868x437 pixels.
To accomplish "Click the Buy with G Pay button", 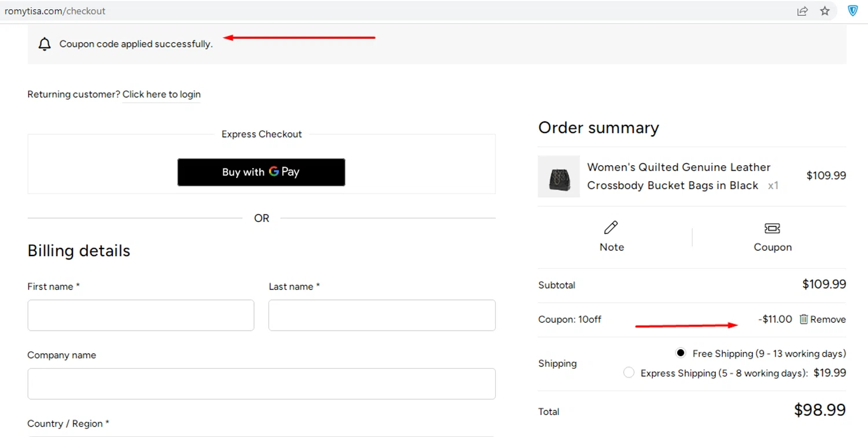I will 261,172.
